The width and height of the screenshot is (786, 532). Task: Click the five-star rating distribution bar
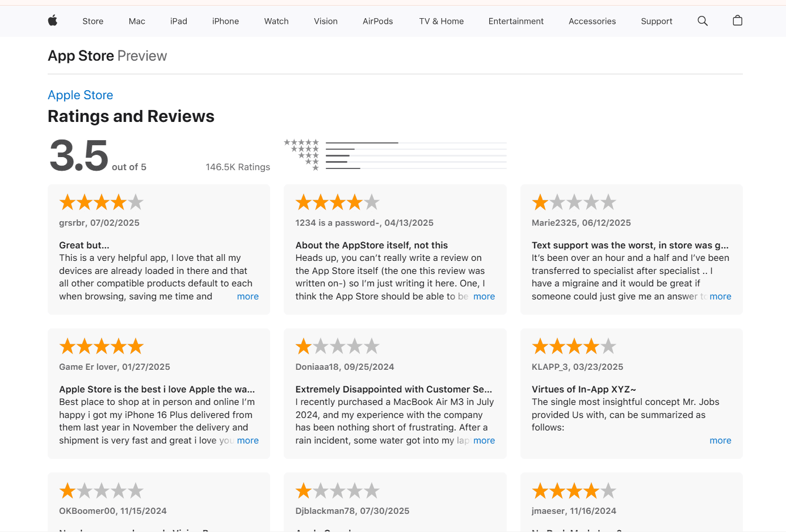coord(416,143)
